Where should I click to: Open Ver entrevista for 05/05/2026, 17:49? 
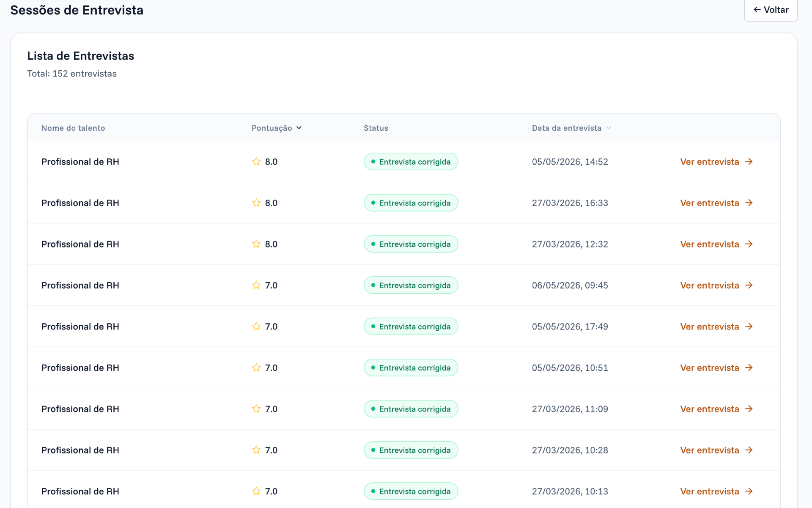pos(716,327)
